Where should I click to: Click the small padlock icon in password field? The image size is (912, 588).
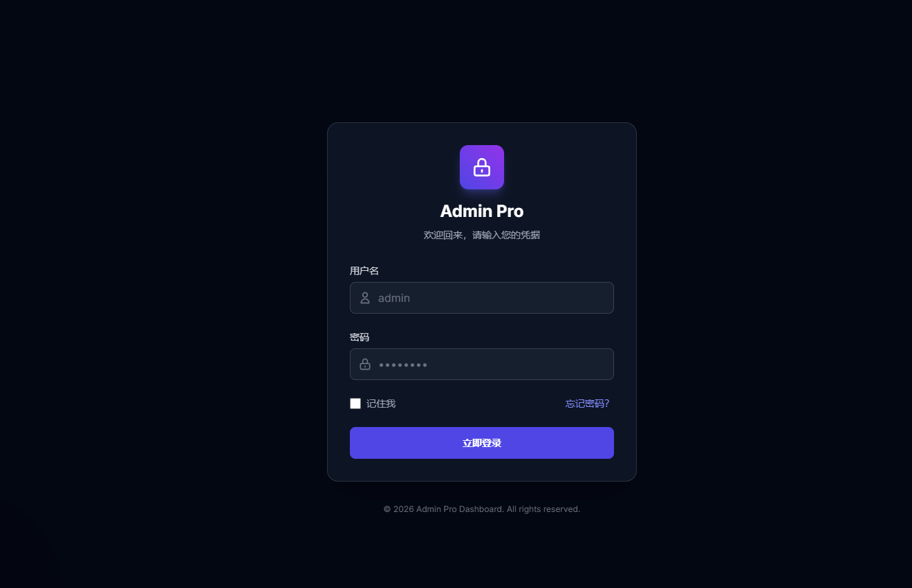click(365, 364)
